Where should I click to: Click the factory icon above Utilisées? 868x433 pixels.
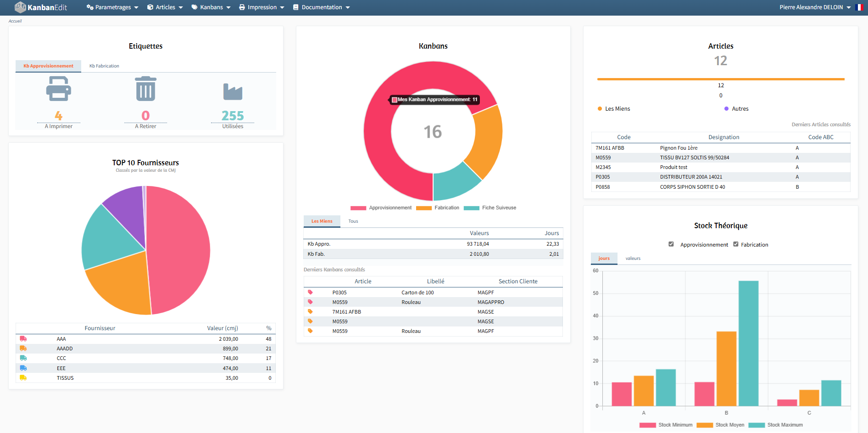point(233,91)
